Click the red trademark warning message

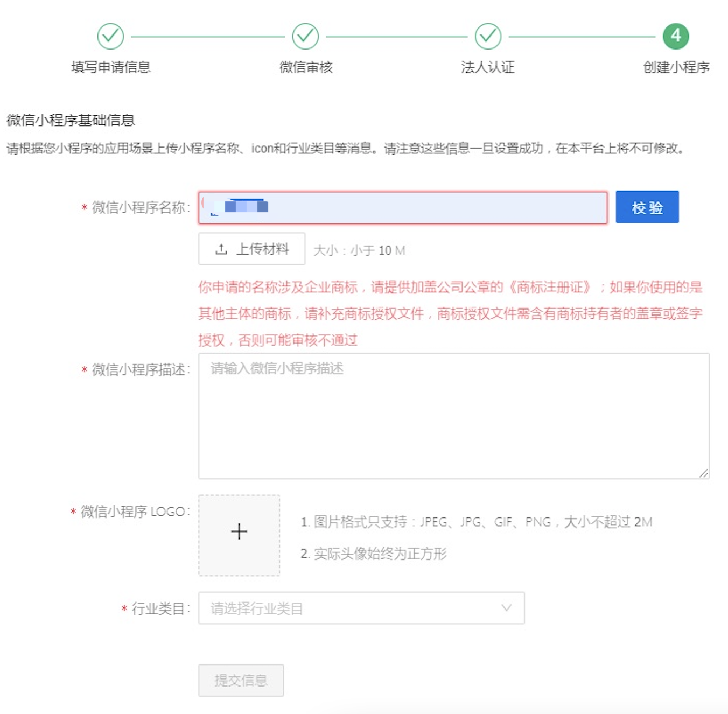coord(450,313)
